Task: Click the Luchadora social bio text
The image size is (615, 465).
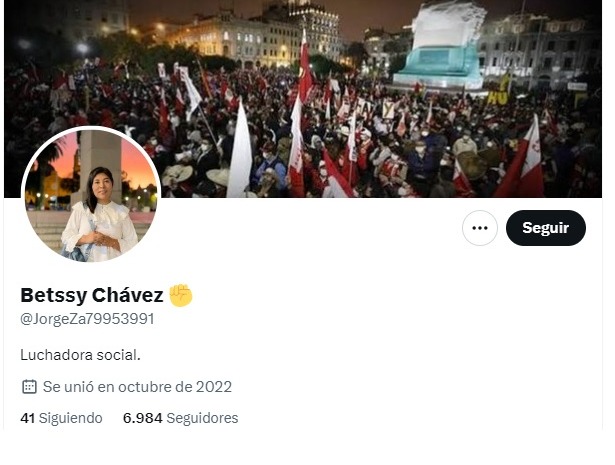Action: [80, 355]
